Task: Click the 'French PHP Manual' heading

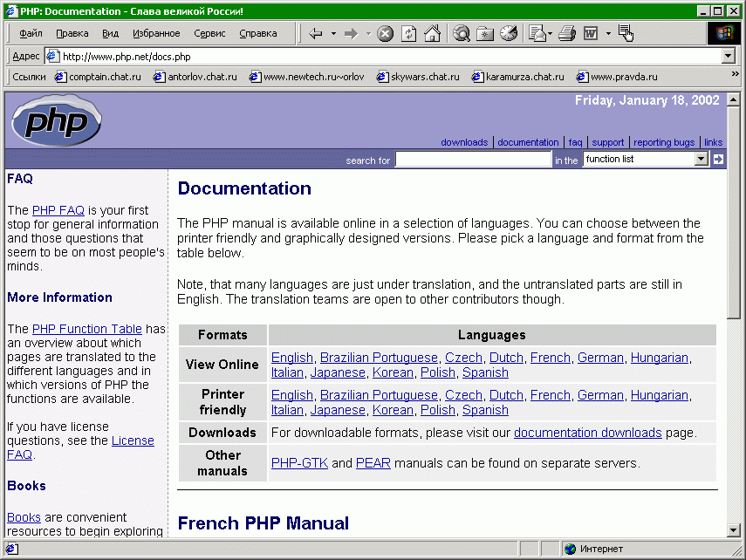Action: coord(263,522)
